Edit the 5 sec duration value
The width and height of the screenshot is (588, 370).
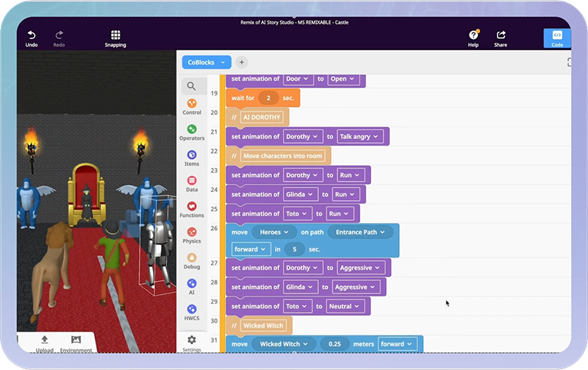point(295,249)
